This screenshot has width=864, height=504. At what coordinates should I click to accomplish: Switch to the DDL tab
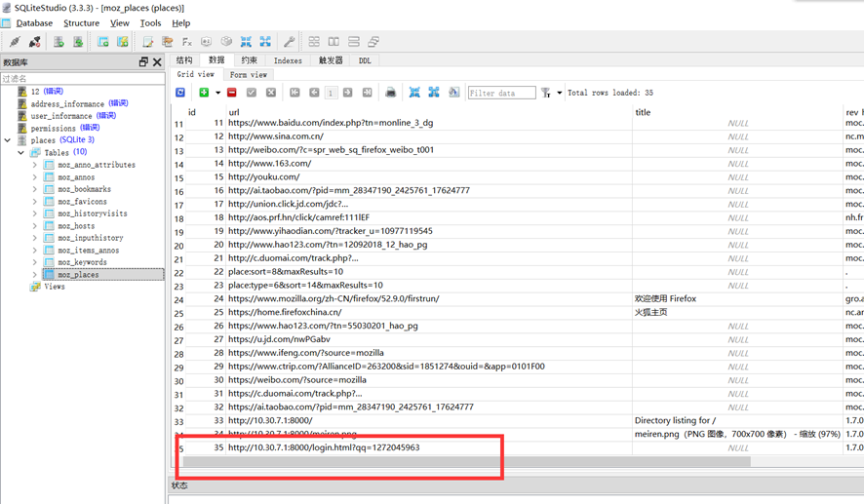coord(365,60)
